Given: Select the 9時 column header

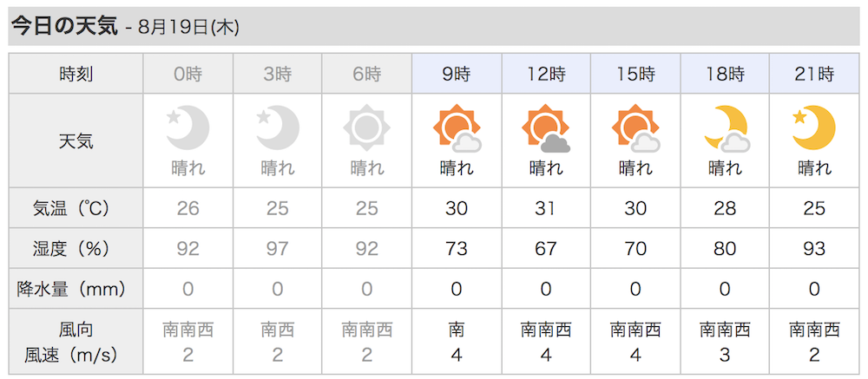Looking at the screenshot, I should (x=457, y=74).
